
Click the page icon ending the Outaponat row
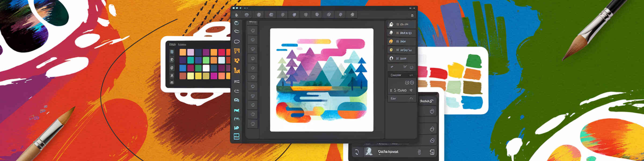pyautogui.click(x=432, y=152)
